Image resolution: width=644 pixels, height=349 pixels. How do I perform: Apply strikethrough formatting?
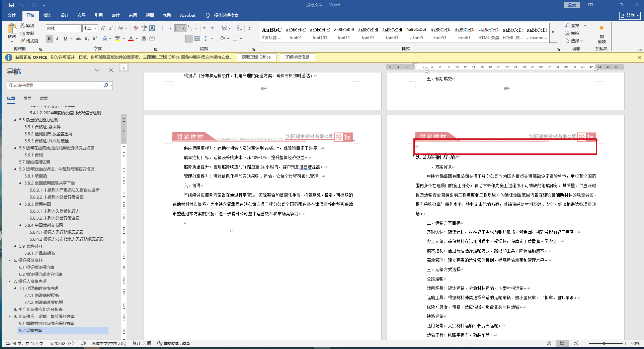click(79, 38)
